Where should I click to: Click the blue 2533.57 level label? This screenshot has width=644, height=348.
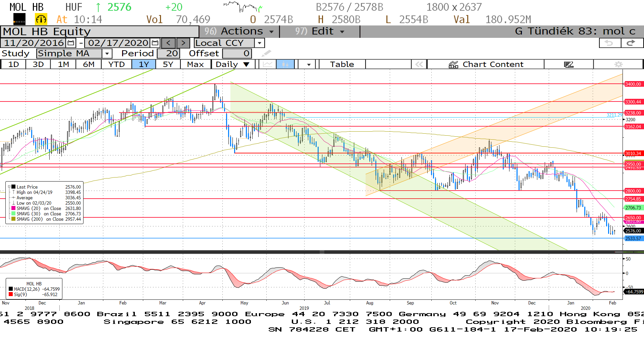(633, 238)
